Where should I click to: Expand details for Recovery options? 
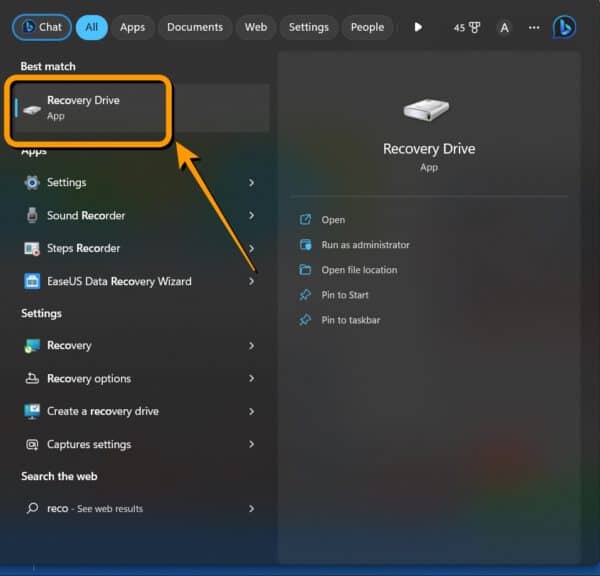coord(251,379)
